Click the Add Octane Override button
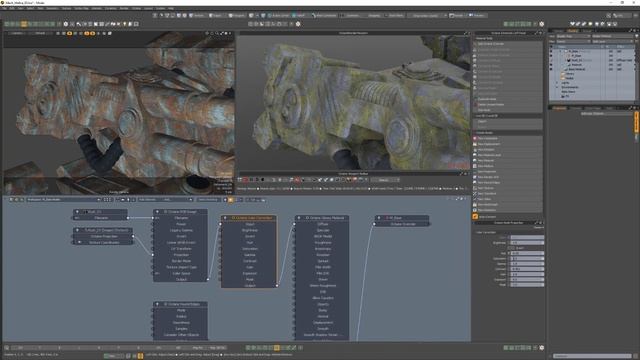640x360 pixels. (x=509, y=44)
